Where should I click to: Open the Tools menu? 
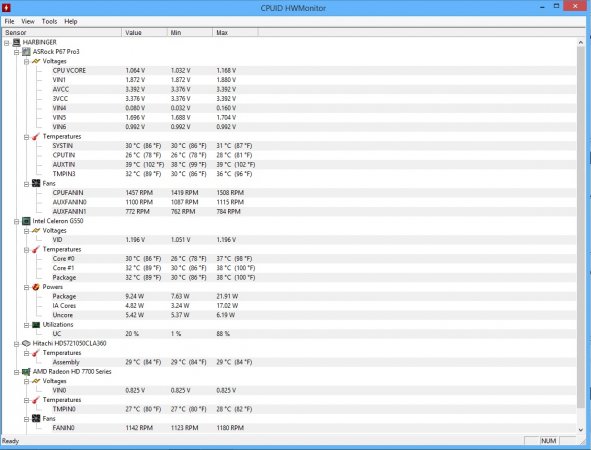[x=49, y=21]
